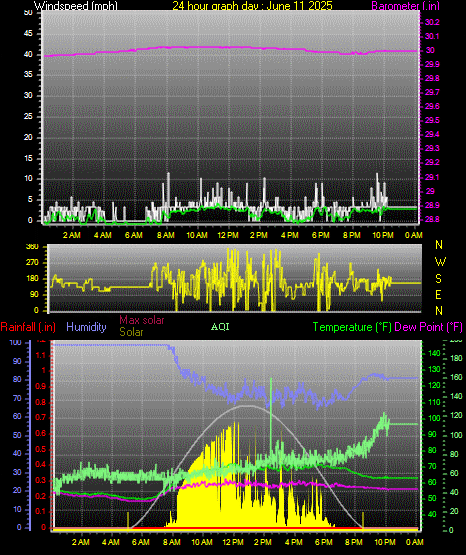Click the red 0.3 rainfall axis value

(41, 481)
